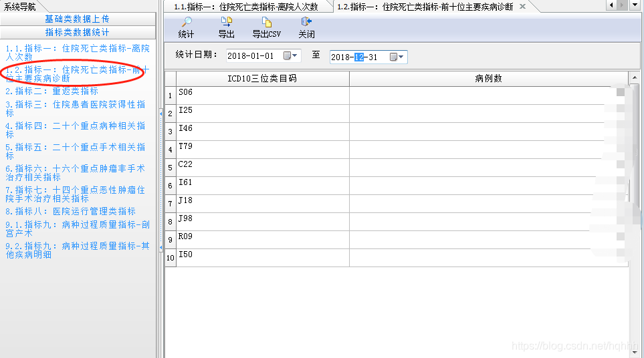This screenshot has height=358, width=644.
Task: Select the I46 cell
Action: [263, 131]
